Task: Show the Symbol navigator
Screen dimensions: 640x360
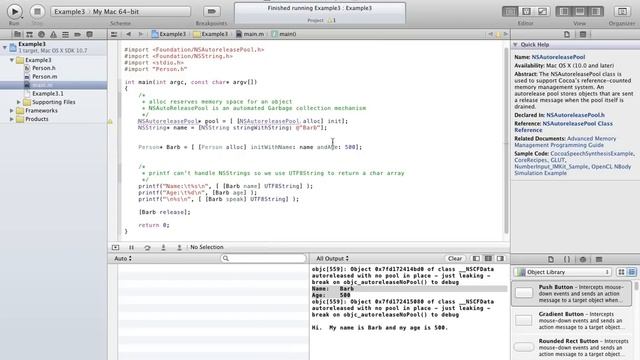Action: 29,34
